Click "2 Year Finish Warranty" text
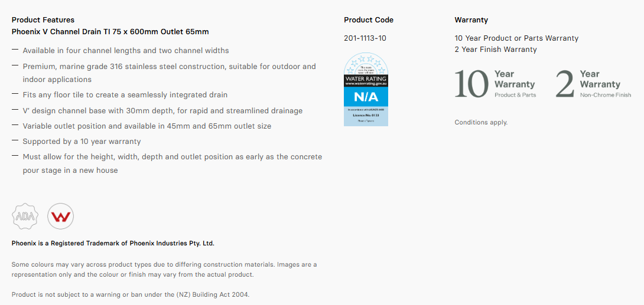644x305 pixels. point(496,50)
